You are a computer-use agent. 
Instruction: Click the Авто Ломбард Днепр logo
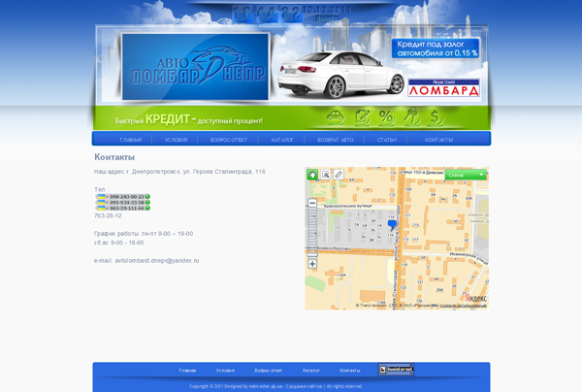(195, 67)
